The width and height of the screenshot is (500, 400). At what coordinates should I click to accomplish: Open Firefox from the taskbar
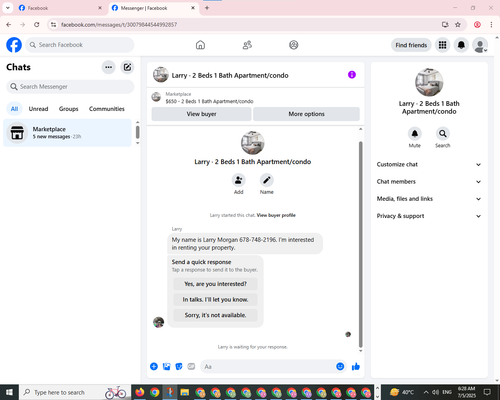point(140,392)
